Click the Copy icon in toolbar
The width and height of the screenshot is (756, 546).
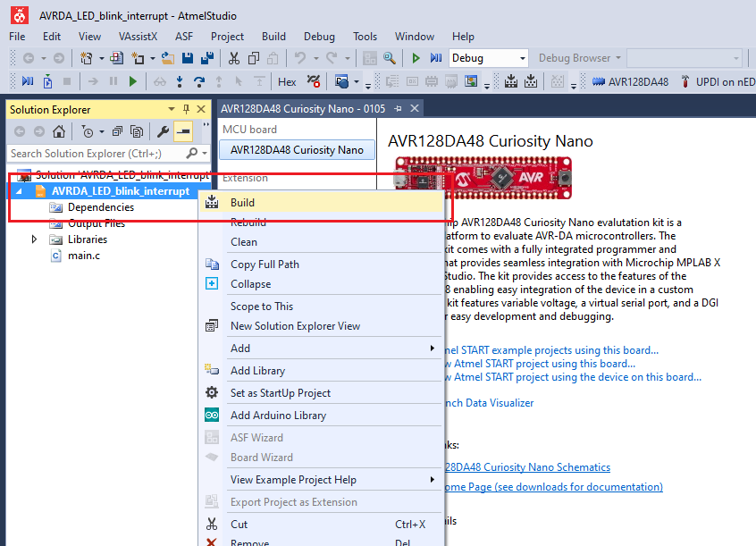click(254, 58)
